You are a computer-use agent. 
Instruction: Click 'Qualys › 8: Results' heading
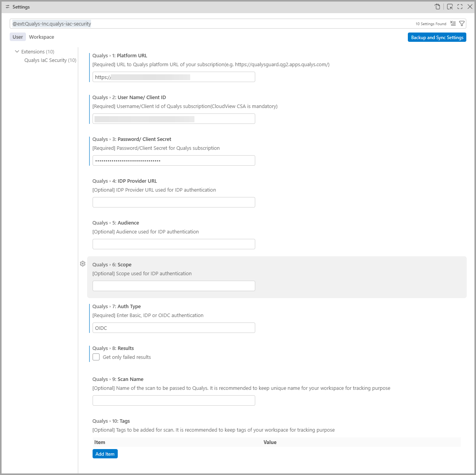click(x=113, y=348)
